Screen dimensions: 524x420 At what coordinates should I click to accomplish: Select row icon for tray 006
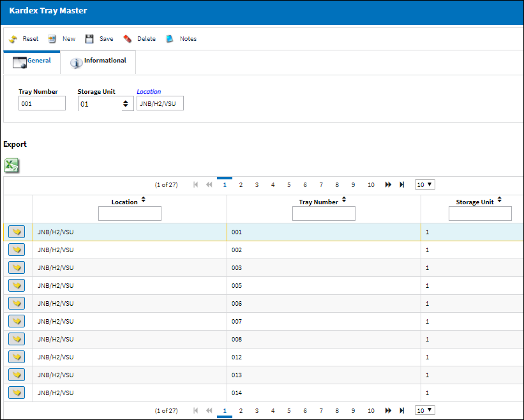[17, 303]
